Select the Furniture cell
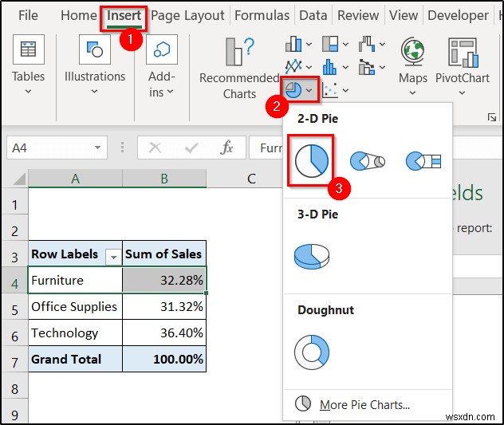Screen dimensions: 504x425 pyautogui.click(x=75, y=280)
